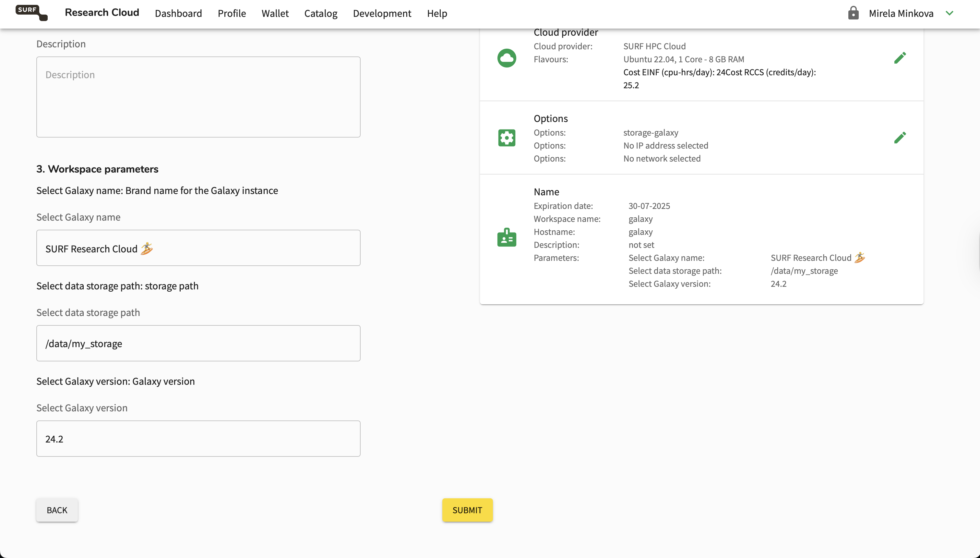
Task: Click the 'Select data storage path: storage path' label
Action: (117, 286)
